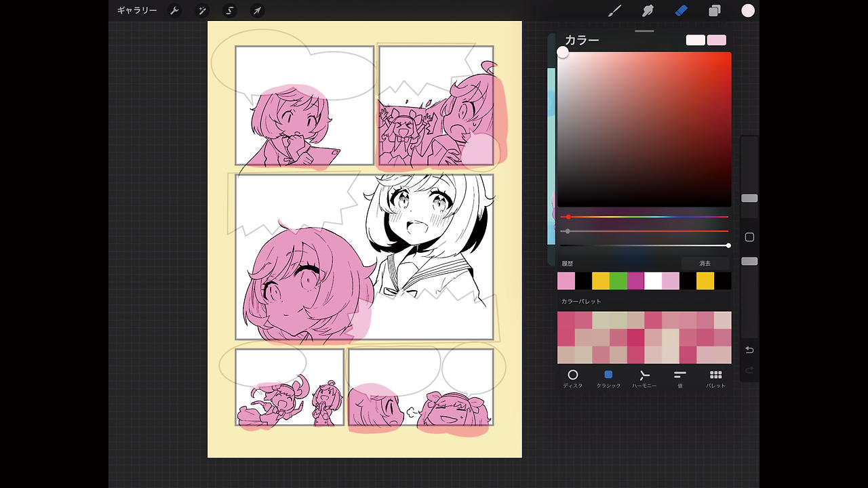Open the Actions wrench menu

coord(174,11)
